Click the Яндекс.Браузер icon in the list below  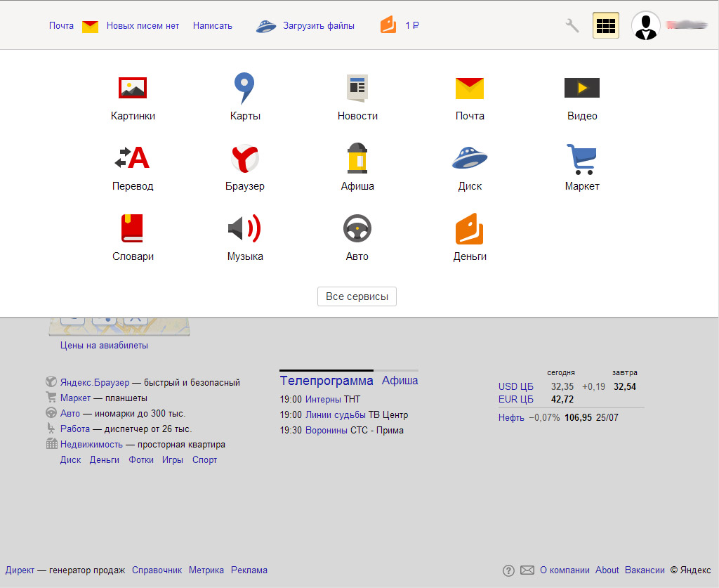51,381
